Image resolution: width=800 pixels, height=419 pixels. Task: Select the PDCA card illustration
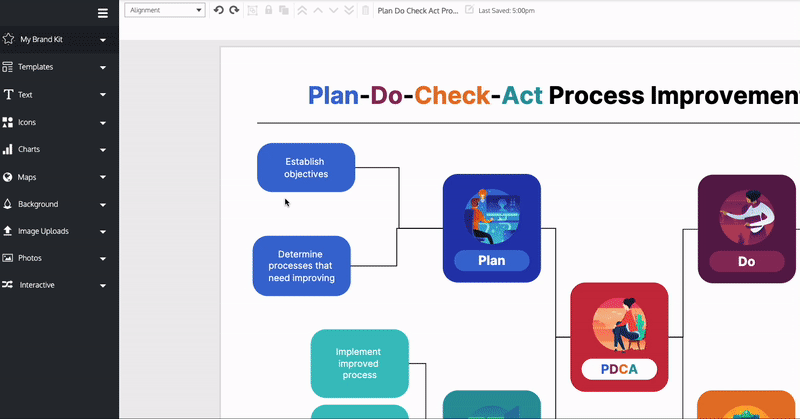point(619,325)
